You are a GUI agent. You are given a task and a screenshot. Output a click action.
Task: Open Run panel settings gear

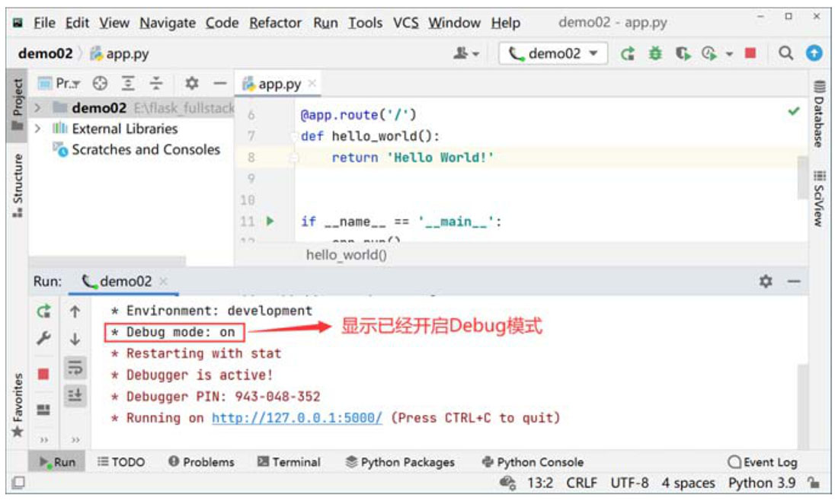tap(766, 282)
